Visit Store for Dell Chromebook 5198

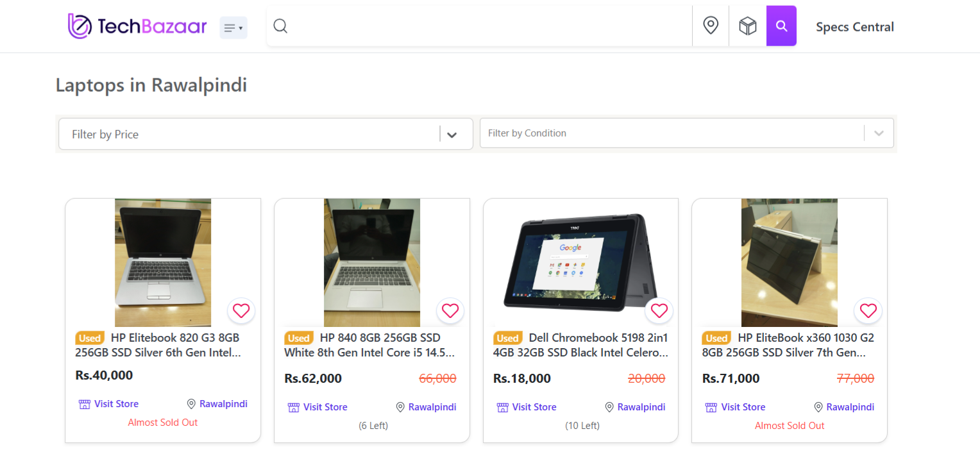coord(527,407)
